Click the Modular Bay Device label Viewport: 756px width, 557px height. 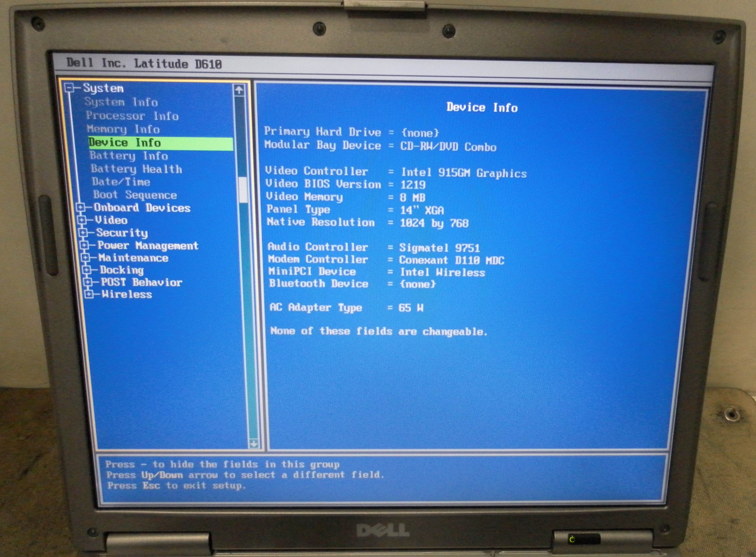tap(323, 145)
